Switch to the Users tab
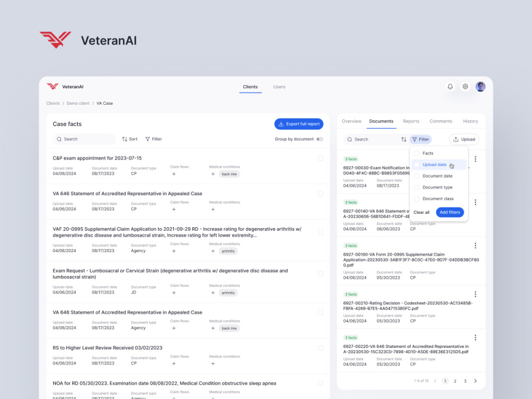Viewport: 532px width, 399px height. [x=279, y=87]
